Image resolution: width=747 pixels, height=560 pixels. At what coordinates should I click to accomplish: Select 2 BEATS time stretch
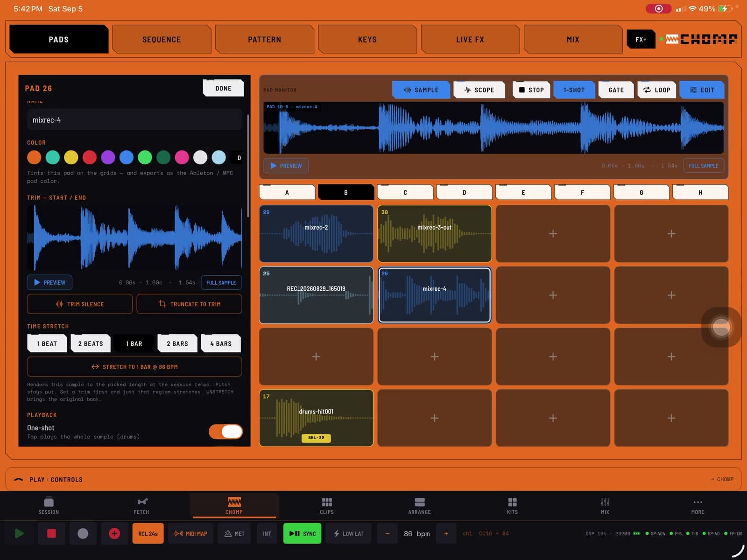91,343
